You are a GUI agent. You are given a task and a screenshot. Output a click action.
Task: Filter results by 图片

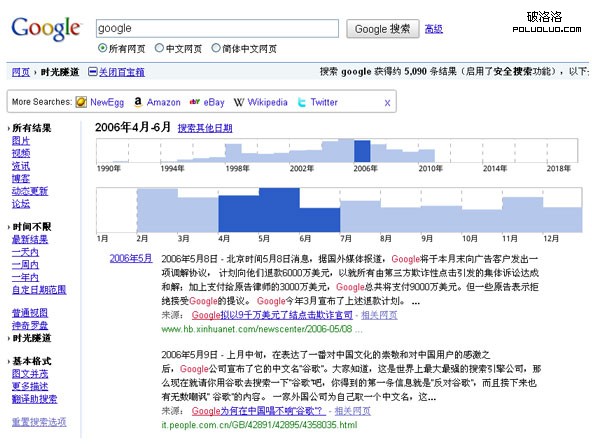(21, 141)
